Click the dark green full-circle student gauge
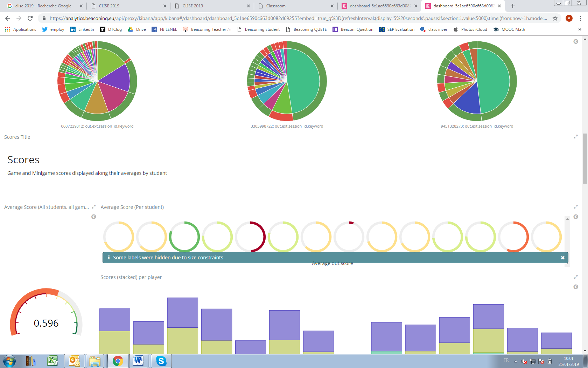This screenshot has height=368, width=588. point(184,237)
